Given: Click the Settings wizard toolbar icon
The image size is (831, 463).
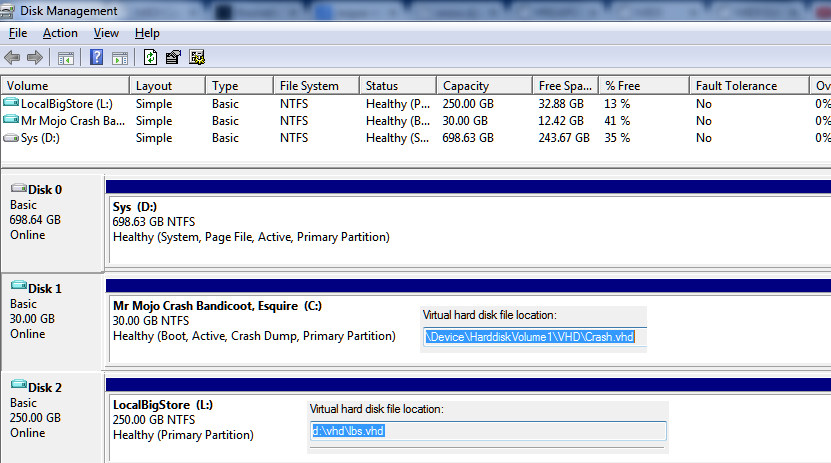Looking at the screenshot, I should click(197, 57).
